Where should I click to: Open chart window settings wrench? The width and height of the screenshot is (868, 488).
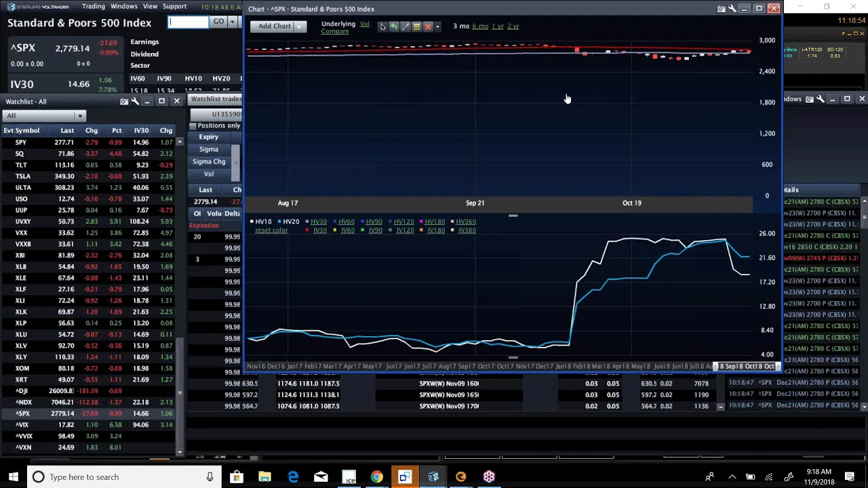tap(732, 9)
